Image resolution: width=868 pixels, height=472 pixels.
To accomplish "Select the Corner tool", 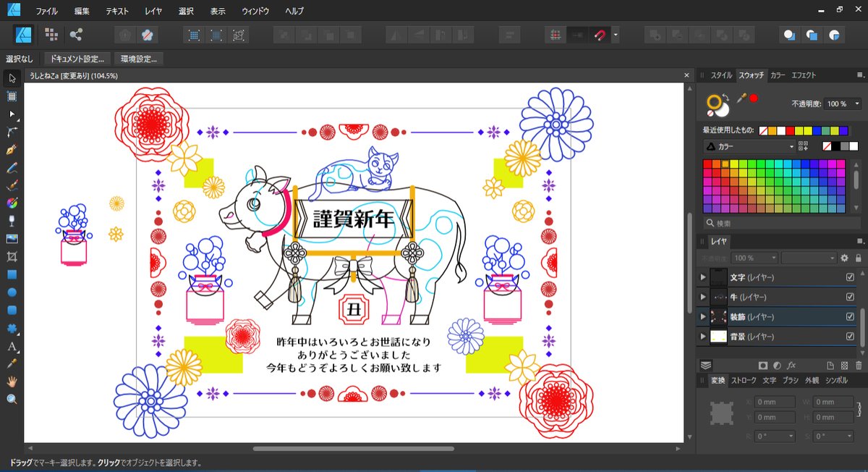I will [x=12, y=132].
